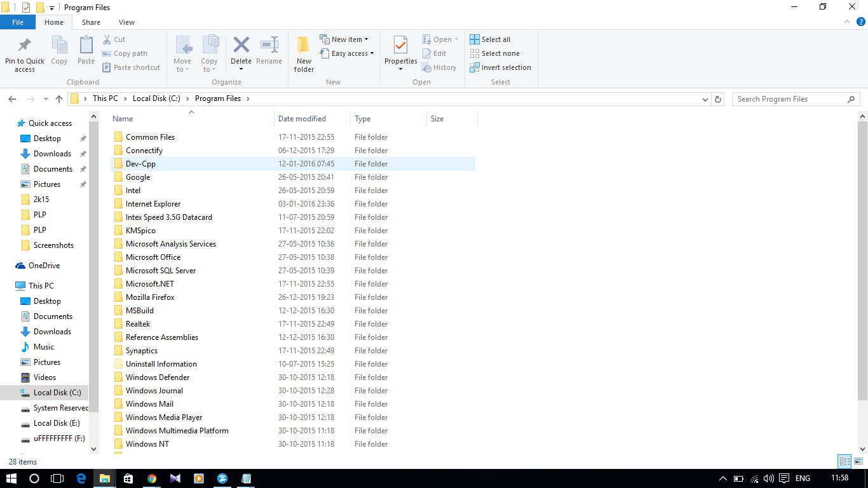Open the Recent locations dropdown arrow

46,99
